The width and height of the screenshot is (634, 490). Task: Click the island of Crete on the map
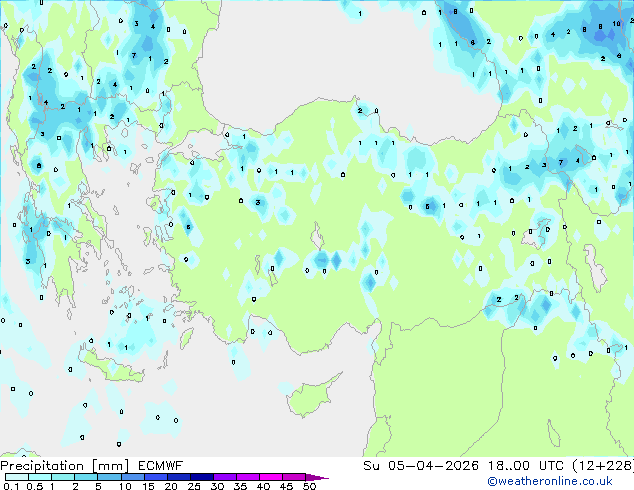click(110, 367)
